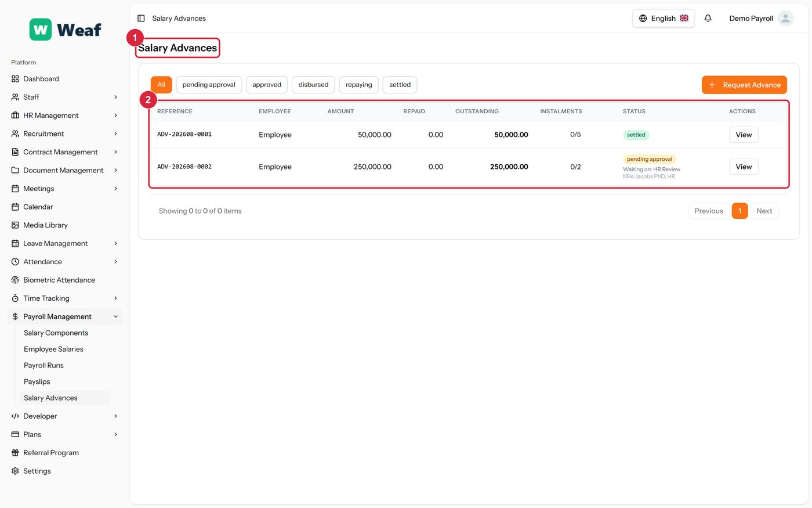812x508 pixels.
Task: Go to Next page
Action: tap(764, 211)
